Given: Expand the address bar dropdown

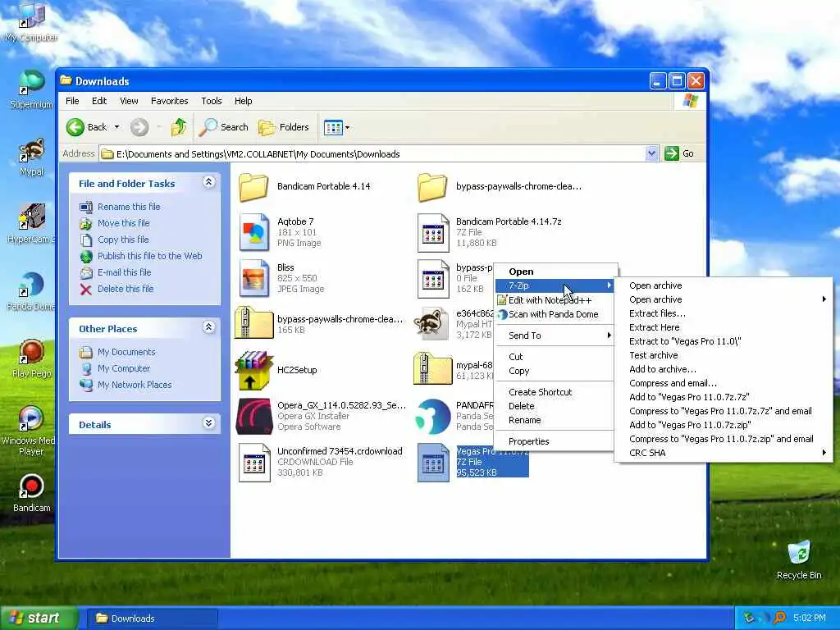Looking at the screenshot, I should point(651,153).
